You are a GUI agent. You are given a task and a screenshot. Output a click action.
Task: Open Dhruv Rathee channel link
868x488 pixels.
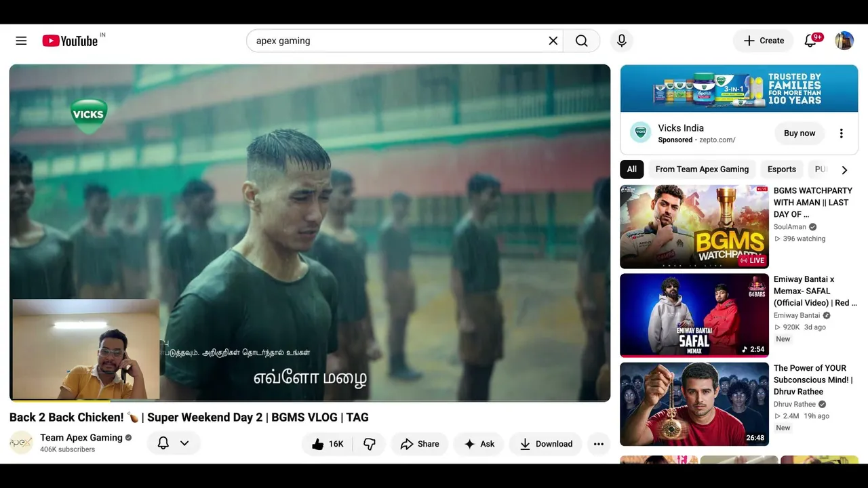(795, 405)
